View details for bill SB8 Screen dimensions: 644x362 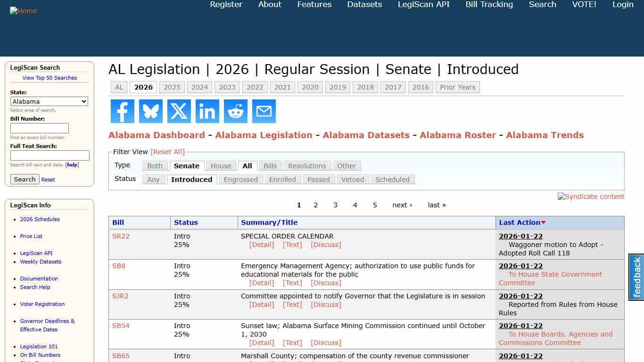pos(261,283)
